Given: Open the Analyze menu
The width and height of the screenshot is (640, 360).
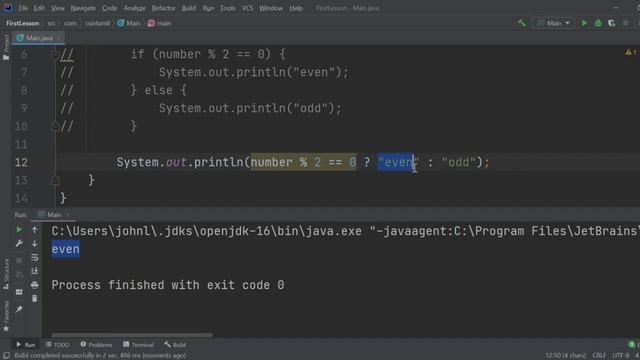Looking at the screenshot, I should pyautogui.click(x=134, y=8).
